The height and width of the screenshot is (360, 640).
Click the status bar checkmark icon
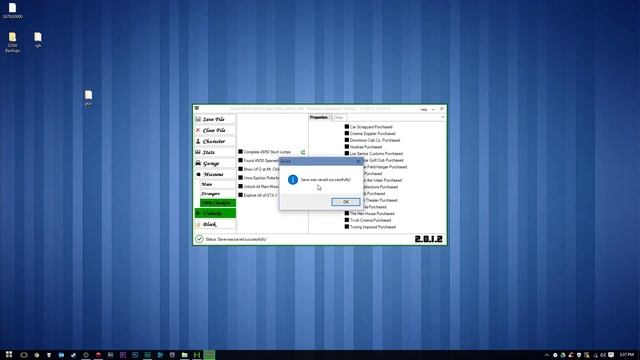point(199,239)
